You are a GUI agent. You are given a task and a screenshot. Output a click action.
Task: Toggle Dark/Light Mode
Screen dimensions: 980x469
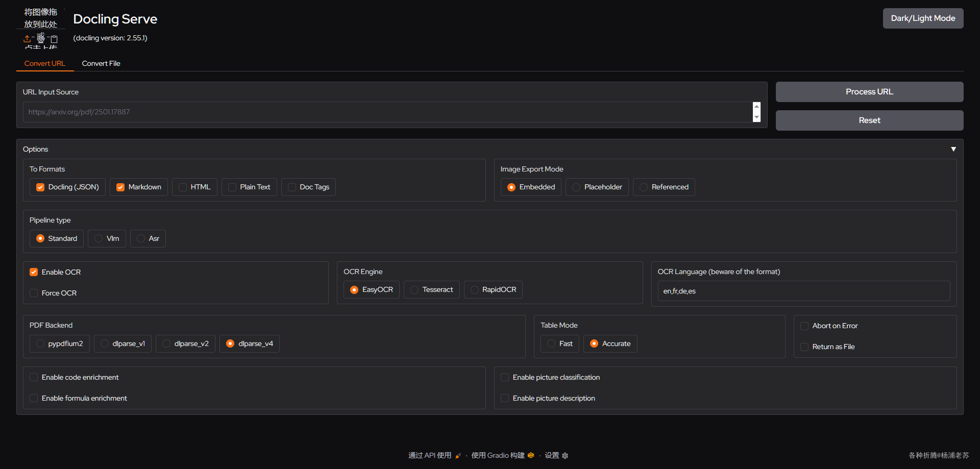pos(923,18)
